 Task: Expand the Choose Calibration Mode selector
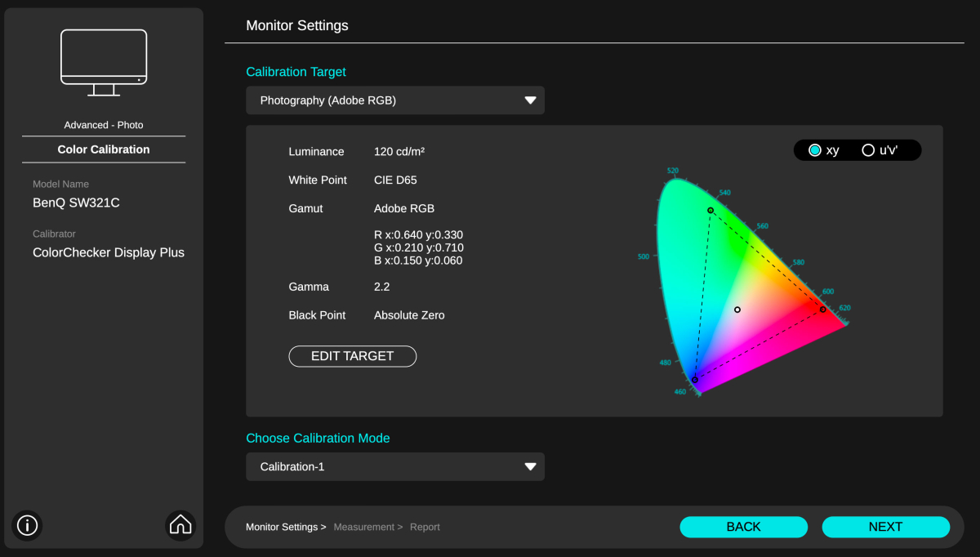tap(395, 466)
